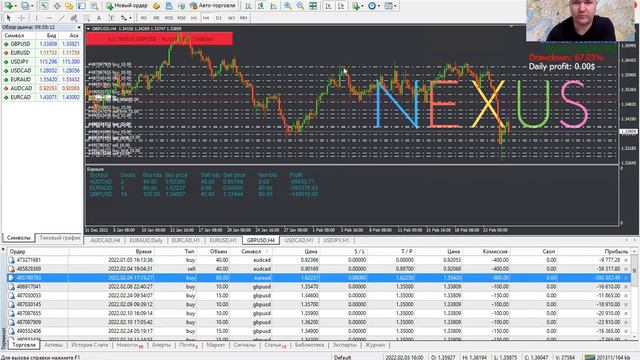Open the chart templates icon
The width and height of the screenshot is (640, 360).
click(x=389, y=6)
